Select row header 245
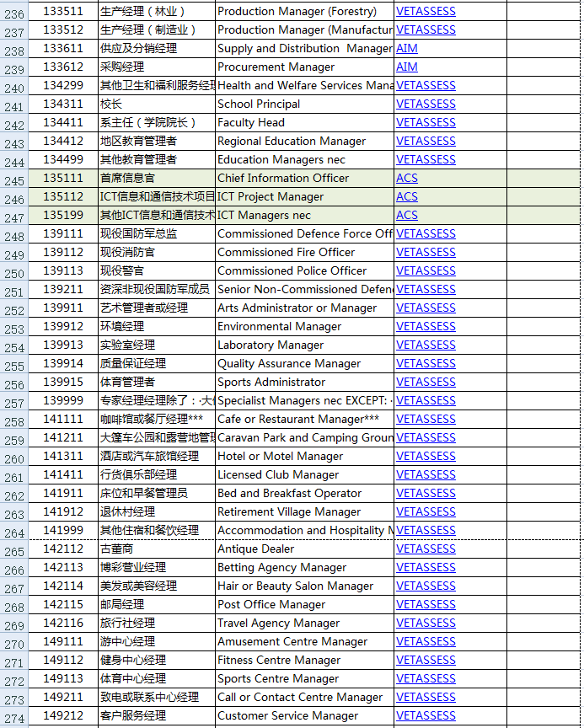 (14, 179)
